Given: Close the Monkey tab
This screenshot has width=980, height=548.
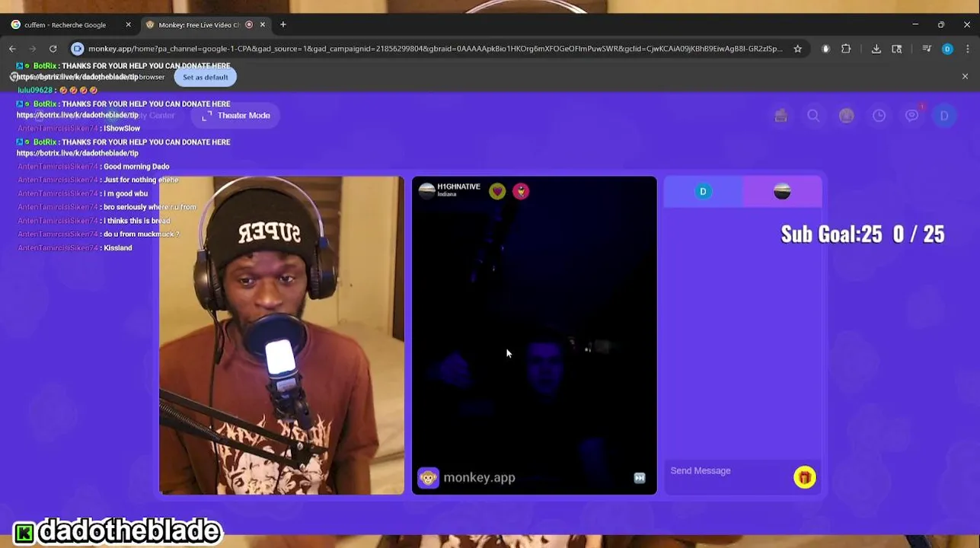Looking at the screenshot, I should (263, 25).
